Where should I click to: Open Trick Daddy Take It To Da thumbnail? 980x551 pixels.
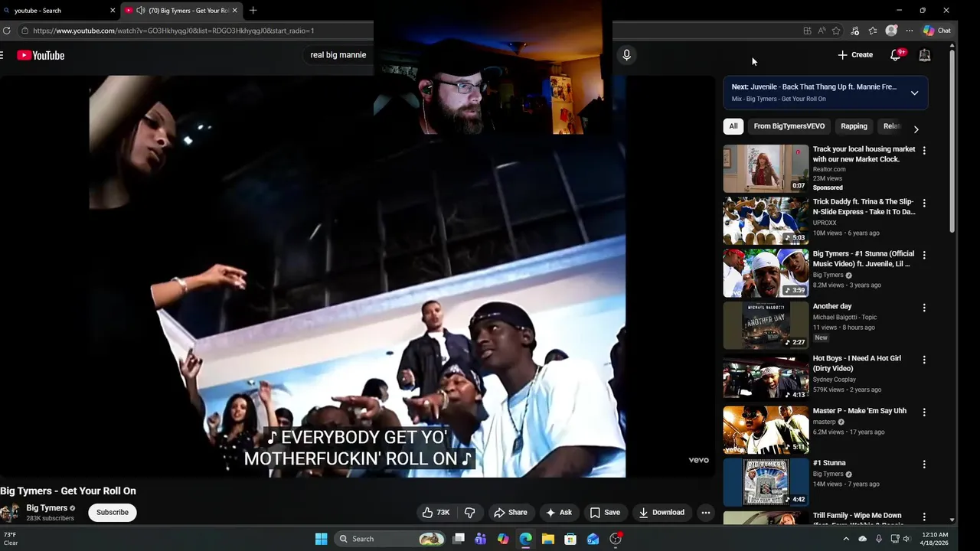(766, 220)
